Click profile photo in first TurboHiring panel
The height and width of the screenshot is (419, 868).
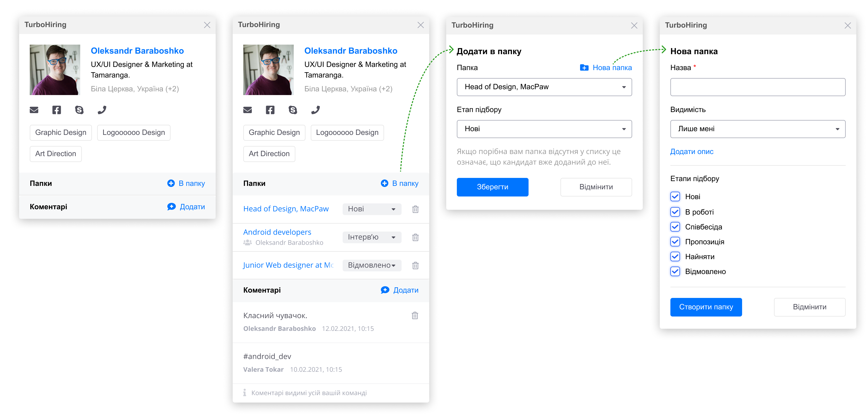tap(55, 70)
